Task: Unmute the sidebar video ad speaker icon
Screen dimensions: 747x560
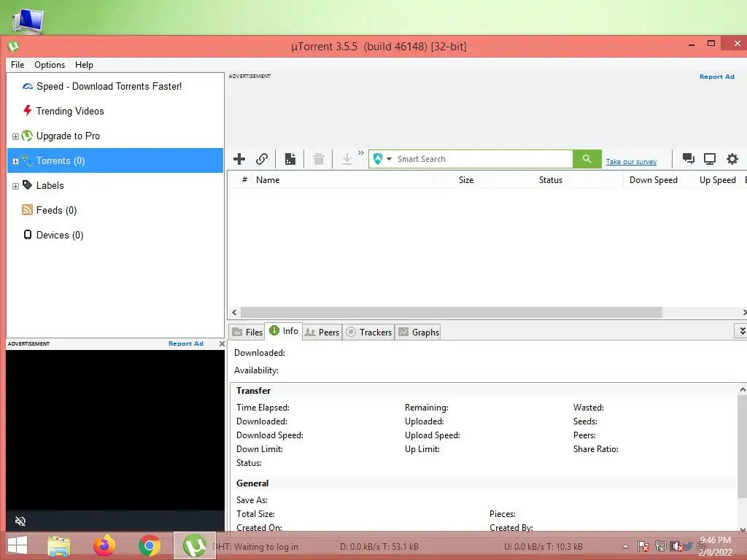Action: click(20, 521)
